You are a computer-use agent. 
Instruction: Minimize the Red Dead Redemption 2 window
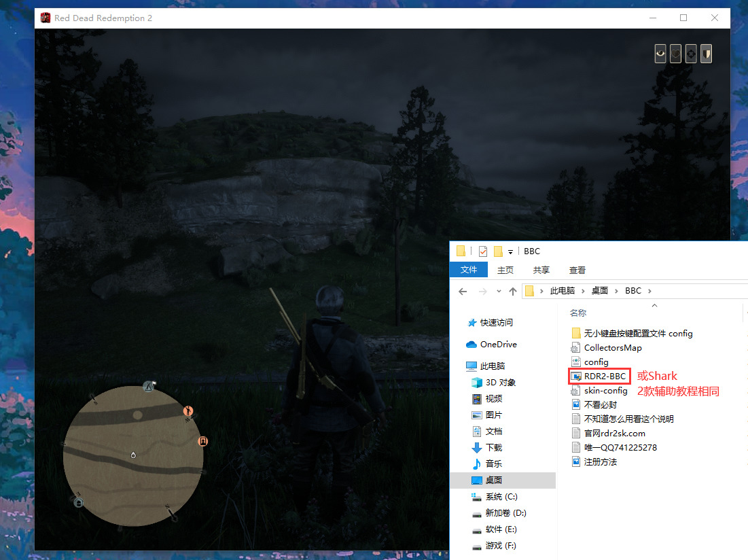[x=653, y=18]
